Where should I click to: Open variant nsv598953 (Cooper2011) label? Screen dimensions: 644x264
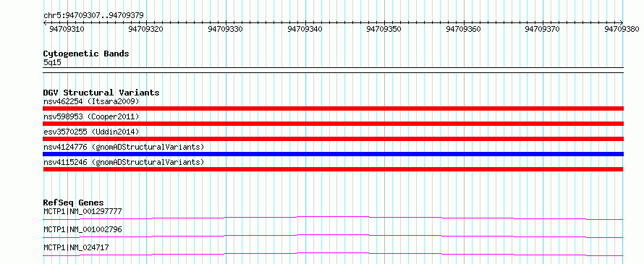[x=91, y=116]
